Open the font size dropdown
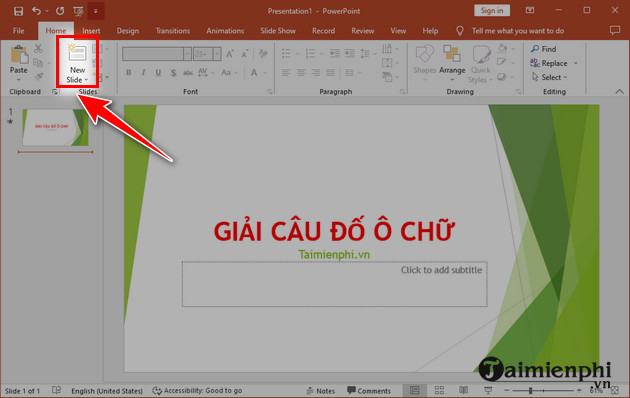630x398 pixels. [217, 54]
